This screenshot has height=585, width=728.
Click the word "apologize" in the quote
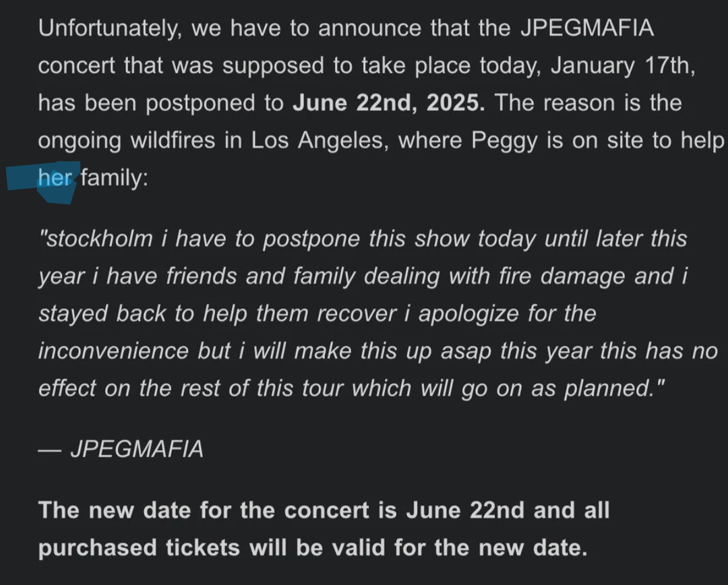468,314
